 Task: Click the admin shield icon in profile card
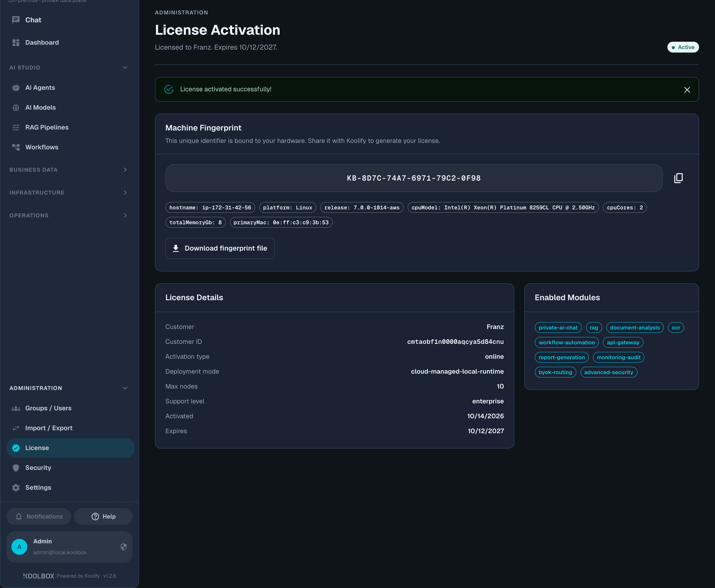coord(123,547)
